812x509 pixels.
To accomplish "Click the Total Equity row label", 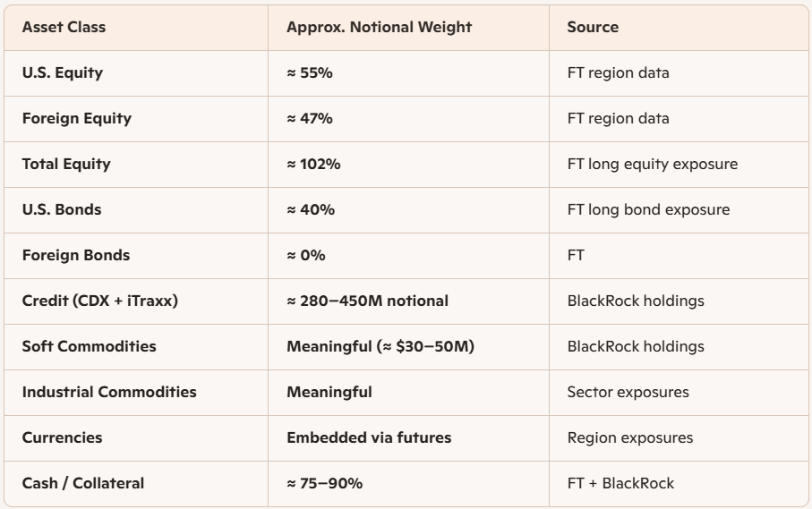I will [66, 164].
